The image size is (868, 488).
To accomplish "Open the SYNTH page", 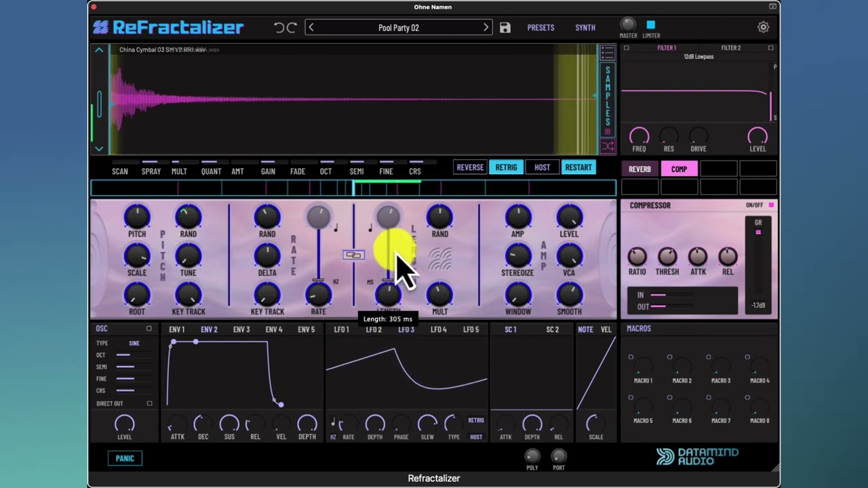I will [x=585, y=28].
